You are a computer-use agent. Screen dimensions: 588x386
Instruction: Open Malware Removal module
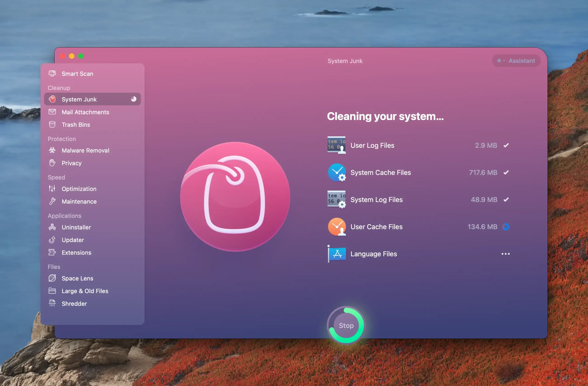pyautogui.click(x=92, y=150)
